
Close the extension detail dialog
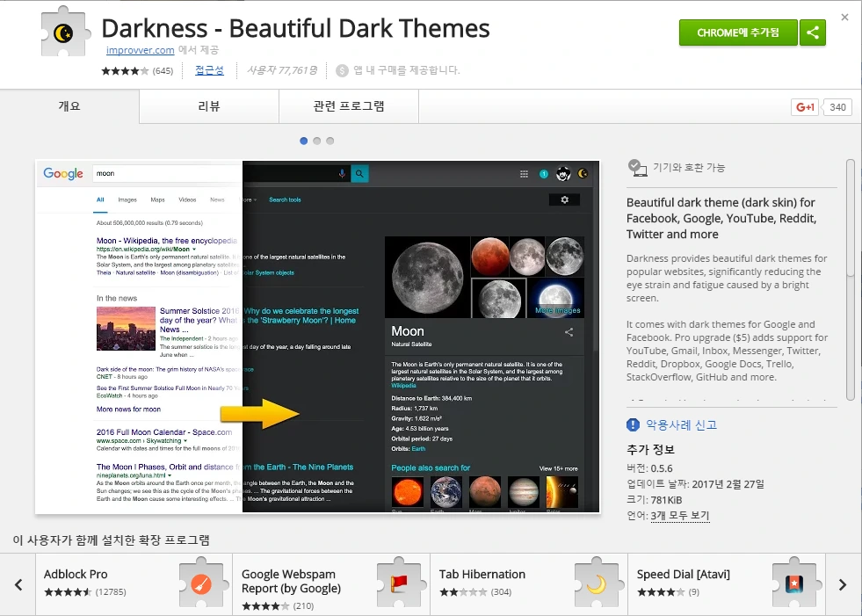[845, 17]
